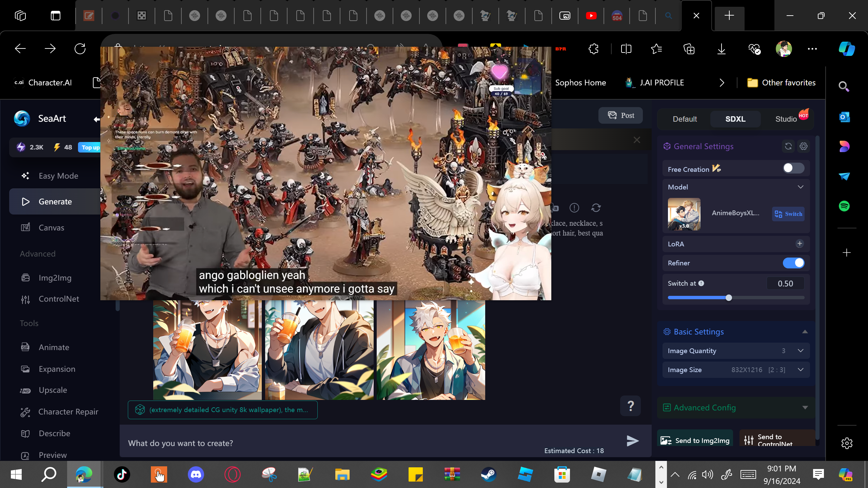Click the regenerate icon above the prompt text
The height and width of the screenshot is (488, 868).
[596, 208]
